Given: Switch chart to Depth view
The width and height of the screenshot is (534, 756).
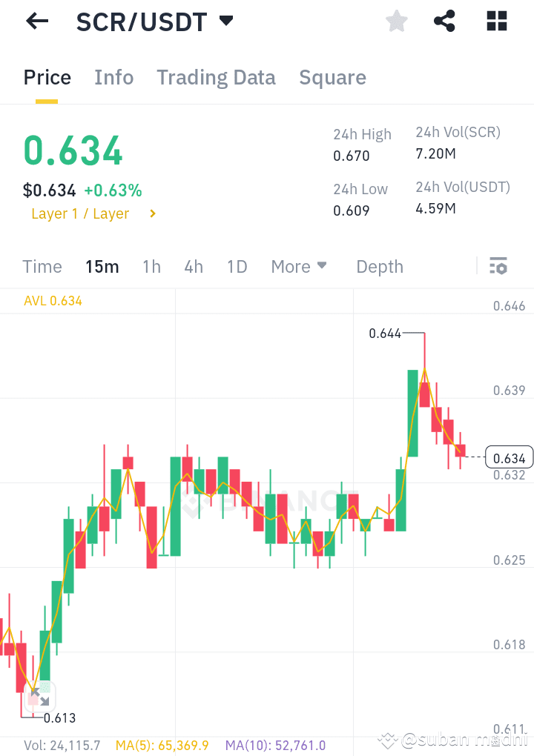Looking at the screenshot, I should pos(379,265).
